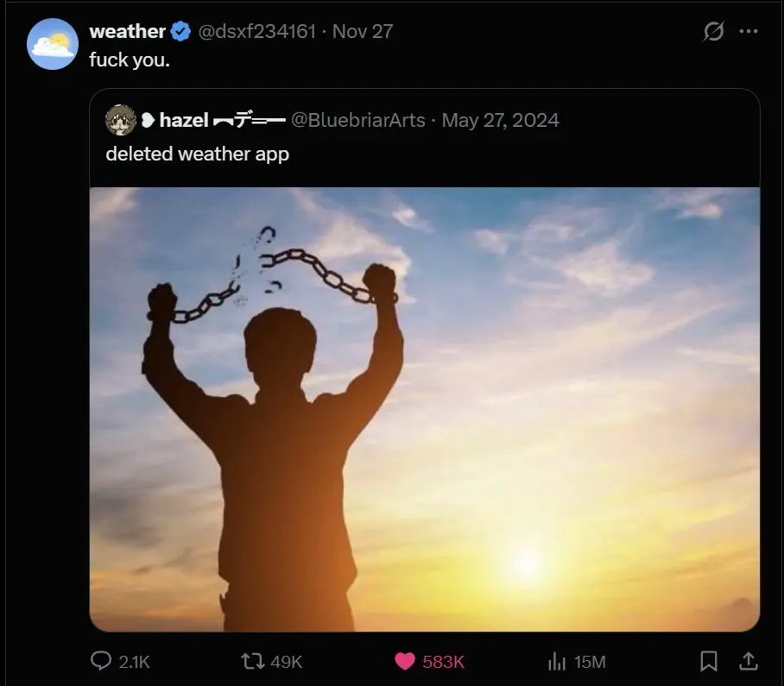Reply using the speech bubble icon

point(102,662)
